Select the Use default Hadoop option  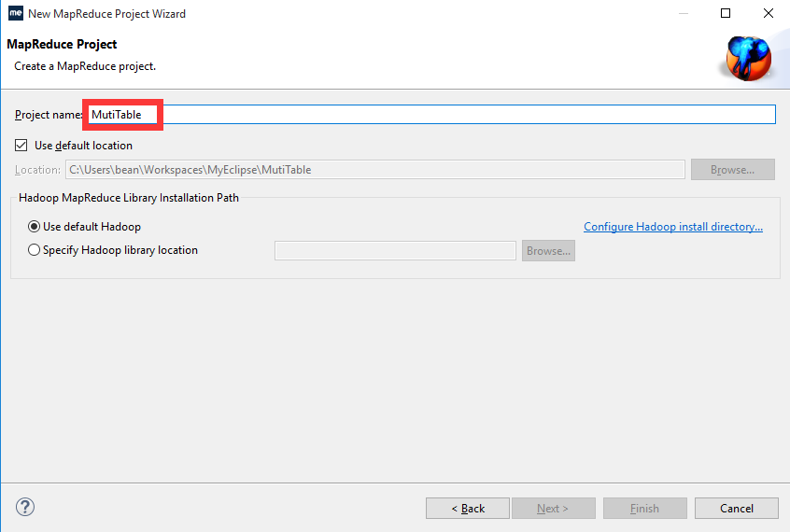[x=35, y=227]
